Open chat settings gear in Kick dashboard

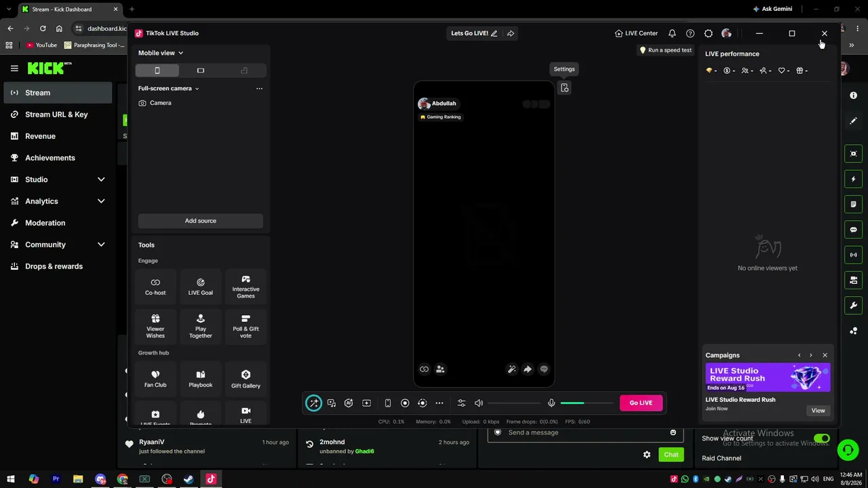pos(647,455)
